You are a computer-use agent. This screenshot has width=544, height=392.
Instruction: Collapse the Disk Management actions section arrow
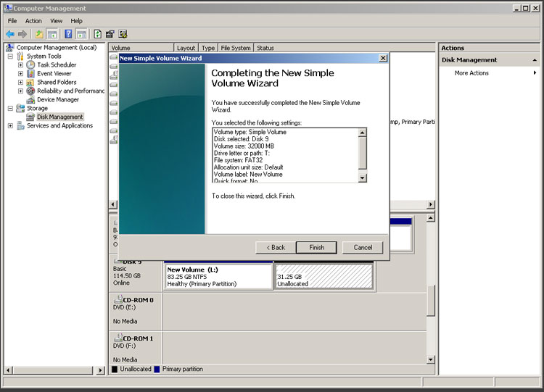coord(535,60)
